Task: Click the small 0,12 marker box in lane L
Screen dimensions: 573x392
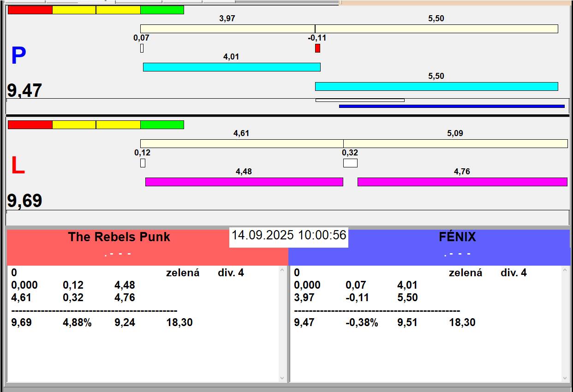Action: point(143,163)
